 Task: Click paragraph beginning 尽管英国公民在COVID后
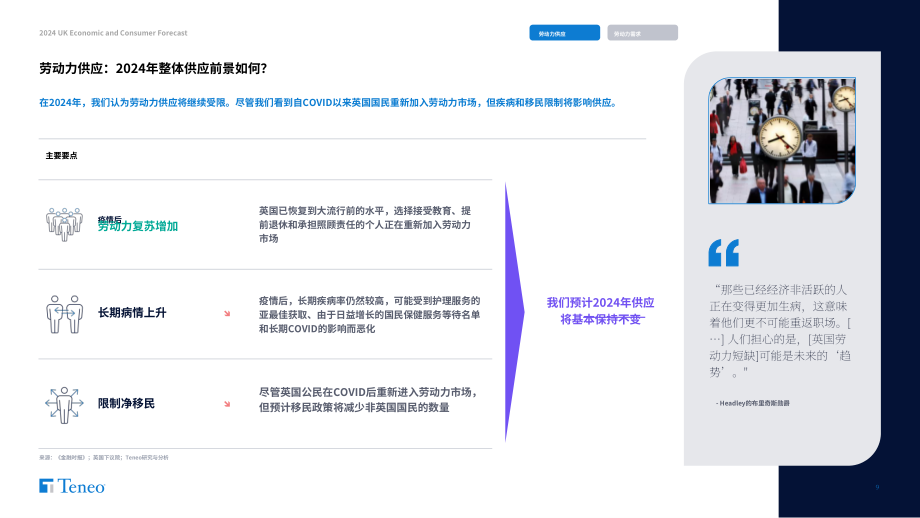point(368,399)
